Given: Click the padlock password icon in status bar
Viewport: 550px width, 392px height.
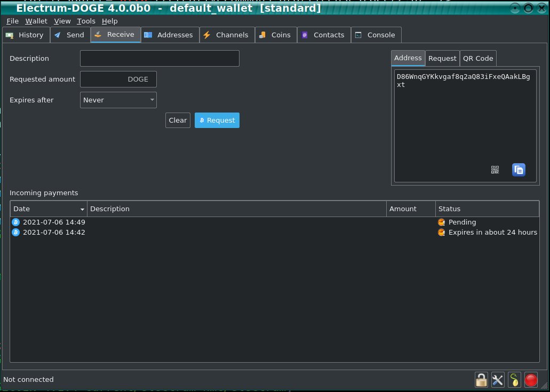Looking at the screenshot, I should coord(481,380).
